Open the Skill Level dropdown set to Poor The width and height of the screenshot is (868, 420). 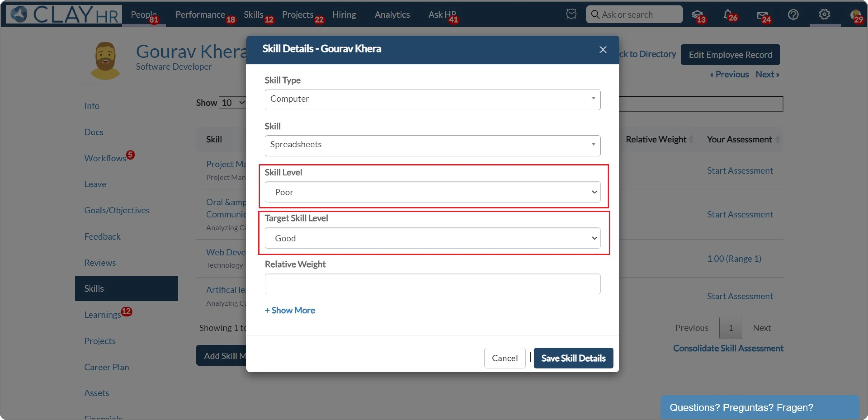432,192
